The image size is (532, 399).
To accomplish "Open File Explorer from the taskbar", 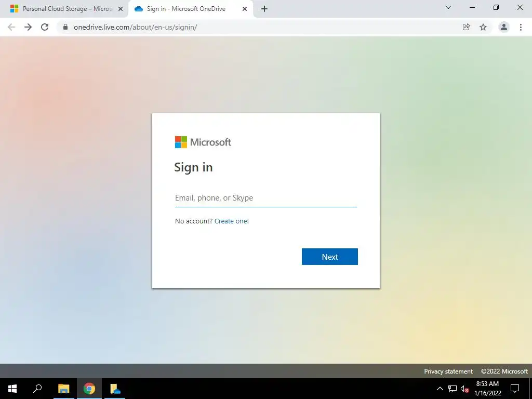I will pyautogui.click(x=63, y=389).
